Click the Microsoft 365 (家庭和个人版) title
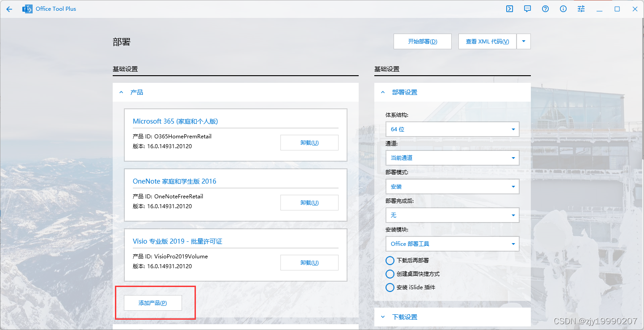The image size is (644, 330). pos(175,121)
